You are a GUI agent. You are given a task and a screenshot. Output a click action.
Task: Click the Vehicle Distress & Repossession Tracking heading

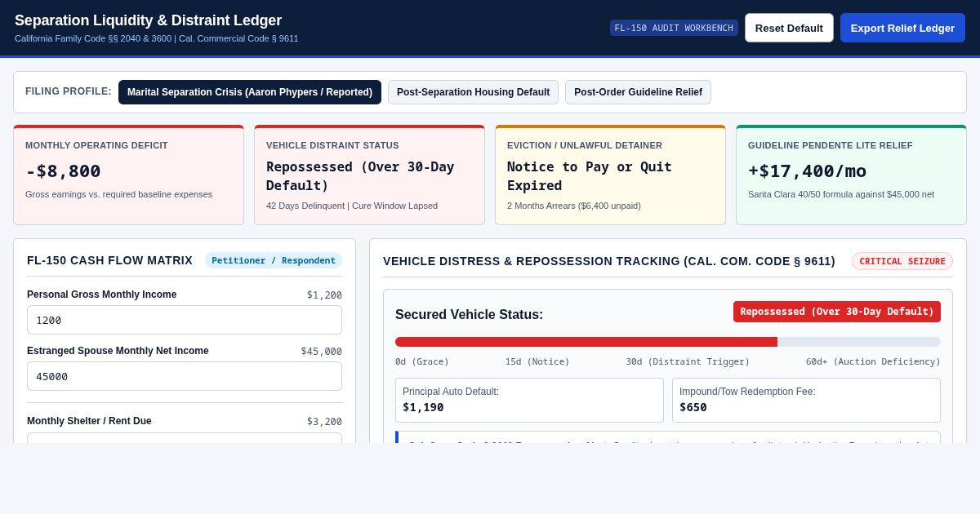[609, 261]
